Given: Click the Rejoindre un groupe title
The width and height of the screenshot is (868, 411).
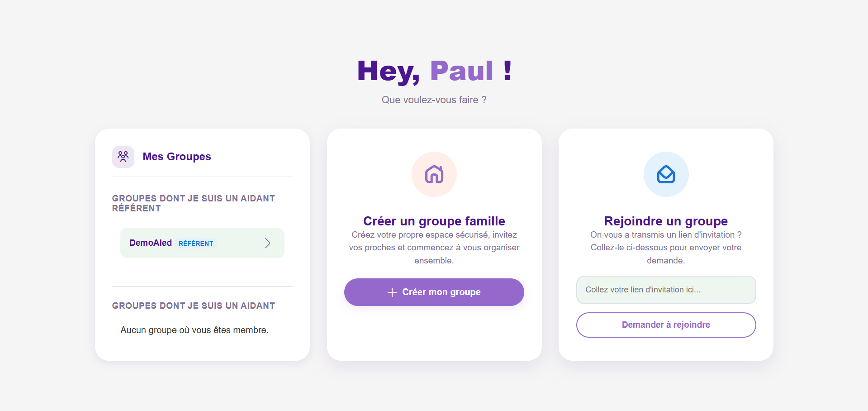Looking at the screenshot, I should [666, 221].
